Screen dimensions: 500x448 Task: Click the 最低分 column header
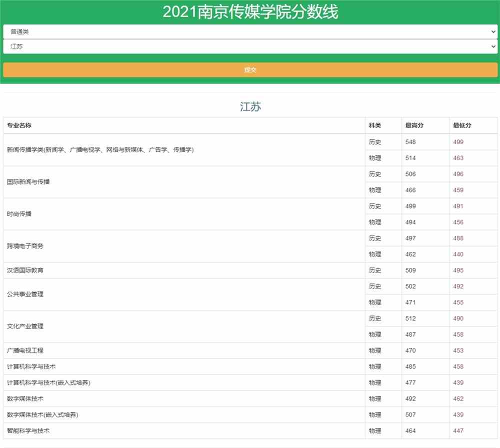462,125
